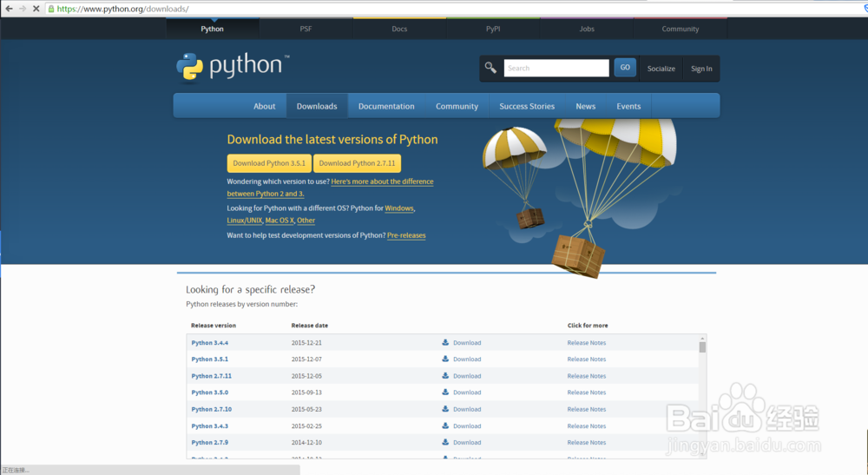Screen dimensions: 868x475
Task: Open Release Notes for Python 3.5.1
Action: point(586,360)
